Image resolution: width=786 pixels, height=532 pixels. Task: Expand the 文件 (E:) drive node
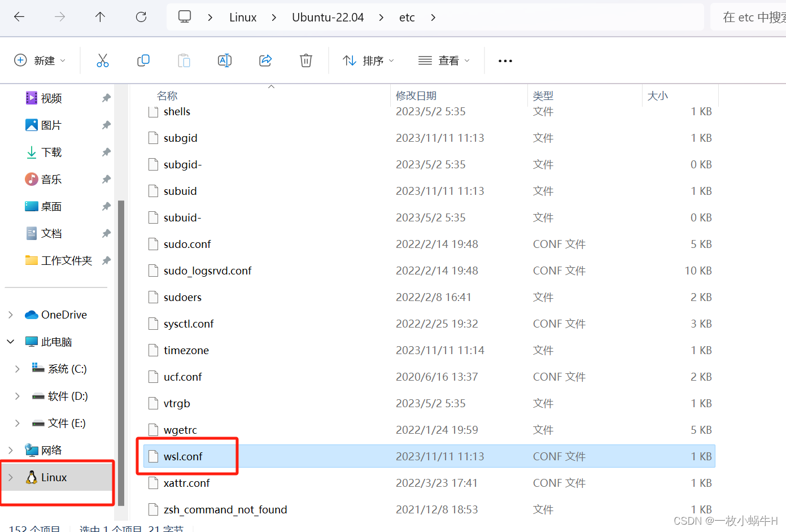[18, 423]
